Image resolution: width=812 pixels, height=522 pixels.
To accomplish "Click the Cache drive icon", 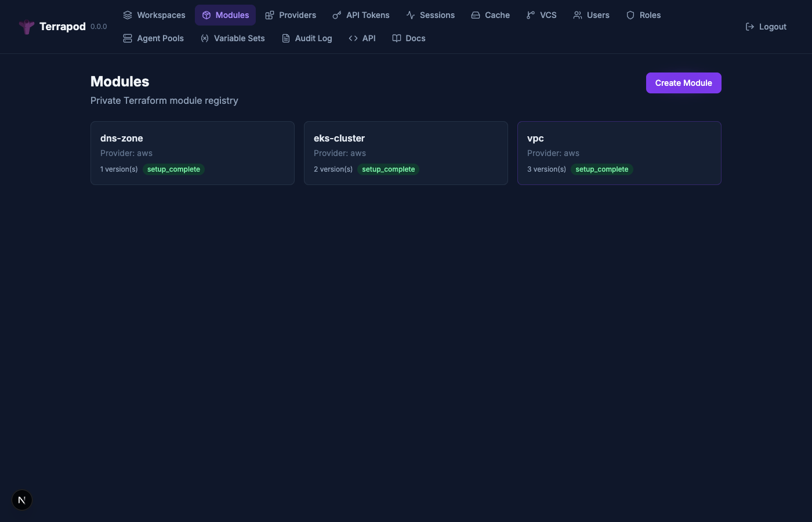I will pos(476,15).
